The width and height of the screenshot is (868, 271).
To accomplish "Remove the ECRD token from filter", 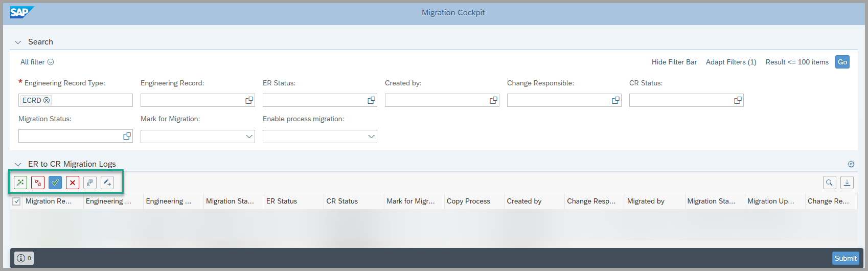I will 47,100.
